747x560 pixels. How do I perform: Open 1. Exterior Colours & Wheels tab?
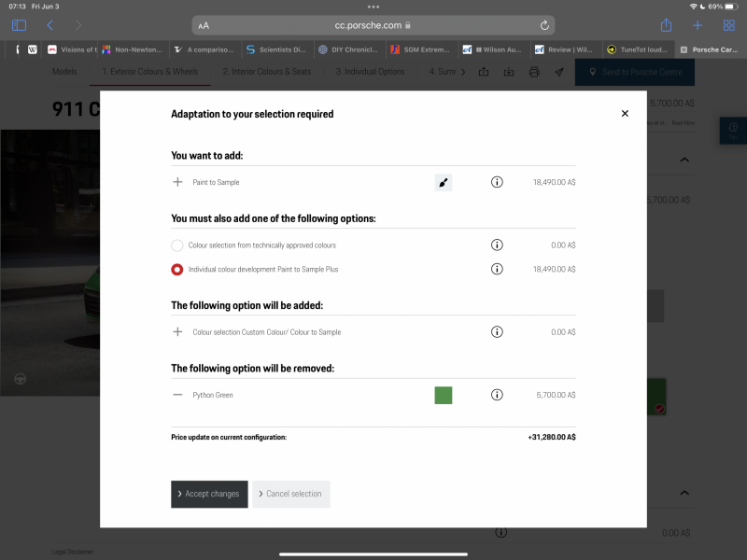pos(150,72)
